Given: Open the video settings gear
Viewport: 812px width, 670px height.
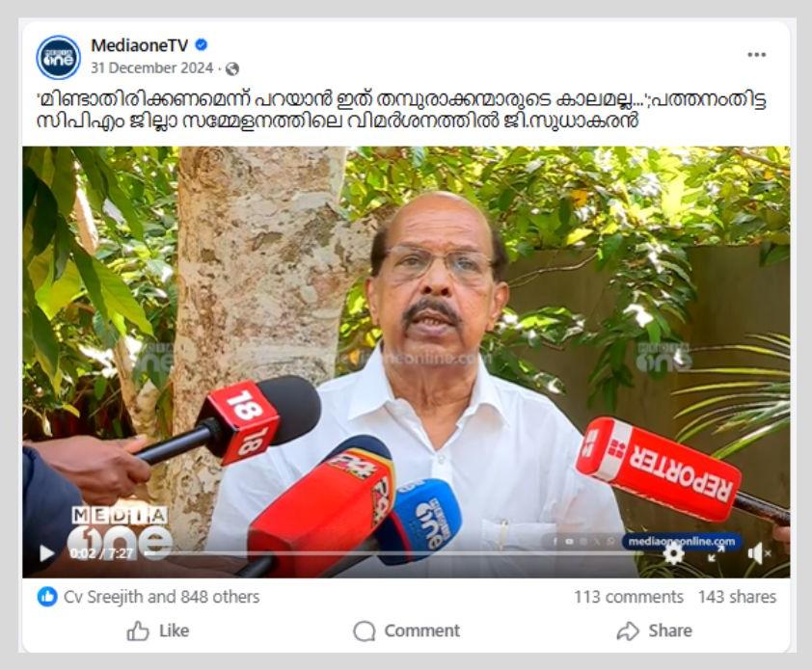Looking at the screenshot, I should point(673,553).
